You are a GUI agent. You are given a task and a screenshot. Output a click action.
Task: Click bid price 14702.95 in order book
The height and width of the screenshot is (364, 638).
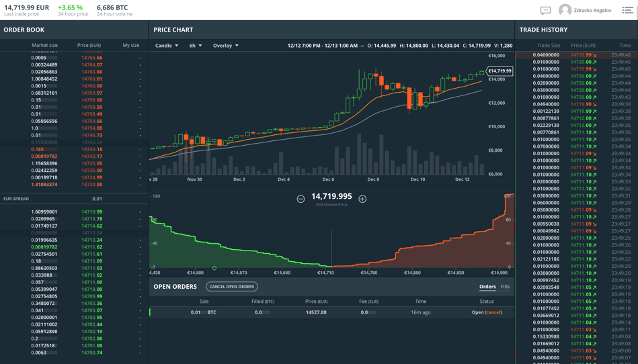(x=92, y=317)
